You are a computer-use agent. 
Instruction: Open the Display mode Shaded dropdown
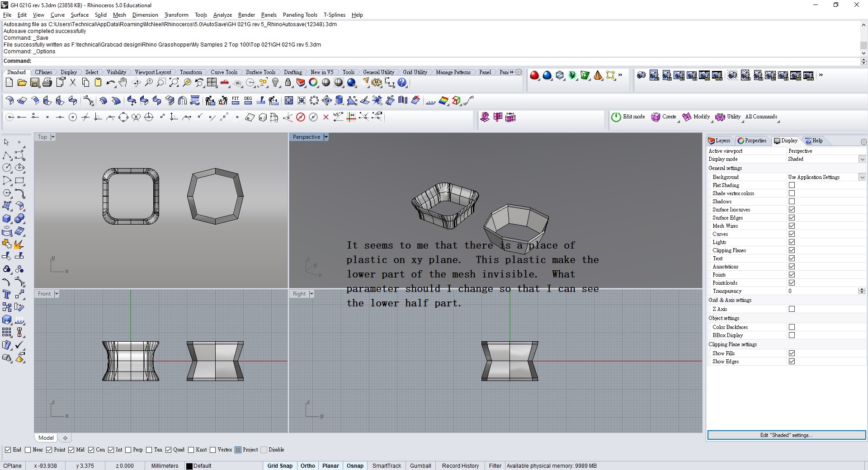(x=862, y=159)
